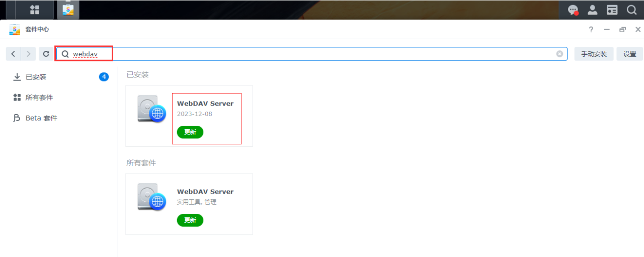
Task: Go back with the left arrow button
Action: tap(13, 54)
